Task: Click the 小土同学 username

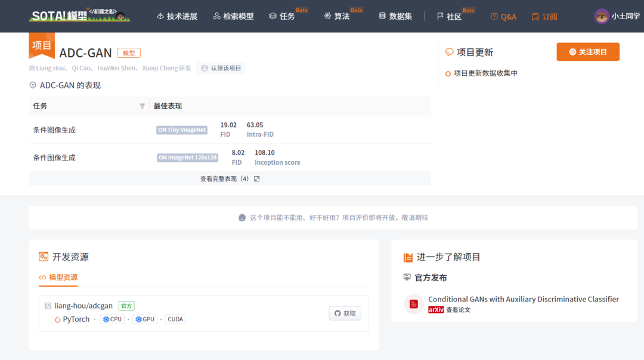Action: point(626,17)
